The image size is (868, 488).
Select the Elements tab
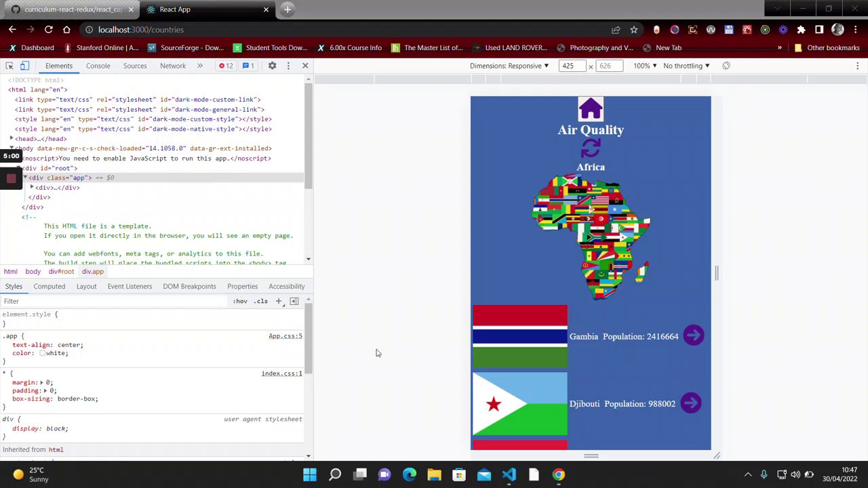click(x=59, y=66)
